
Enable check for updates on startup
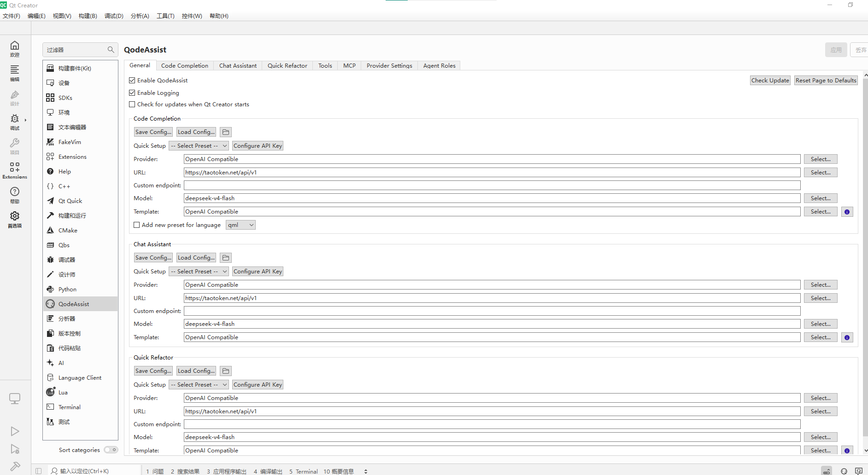tap(132, 104)
